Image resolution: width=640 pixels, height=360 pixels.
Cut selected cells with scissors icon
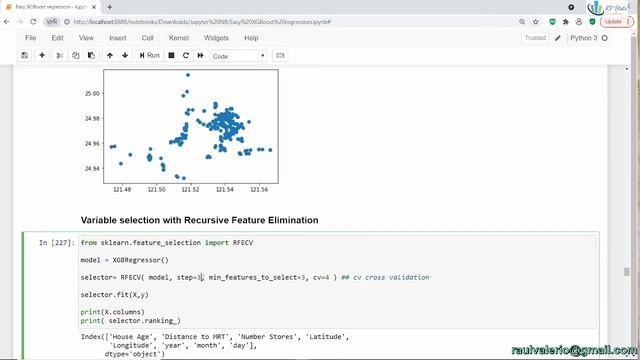[60, 56]
